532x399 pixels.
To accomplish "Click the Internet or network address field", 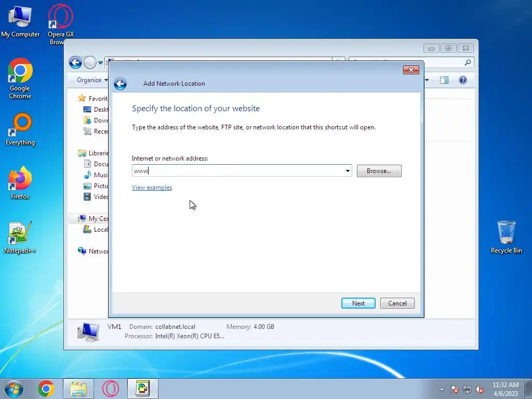I will point(238,170).
